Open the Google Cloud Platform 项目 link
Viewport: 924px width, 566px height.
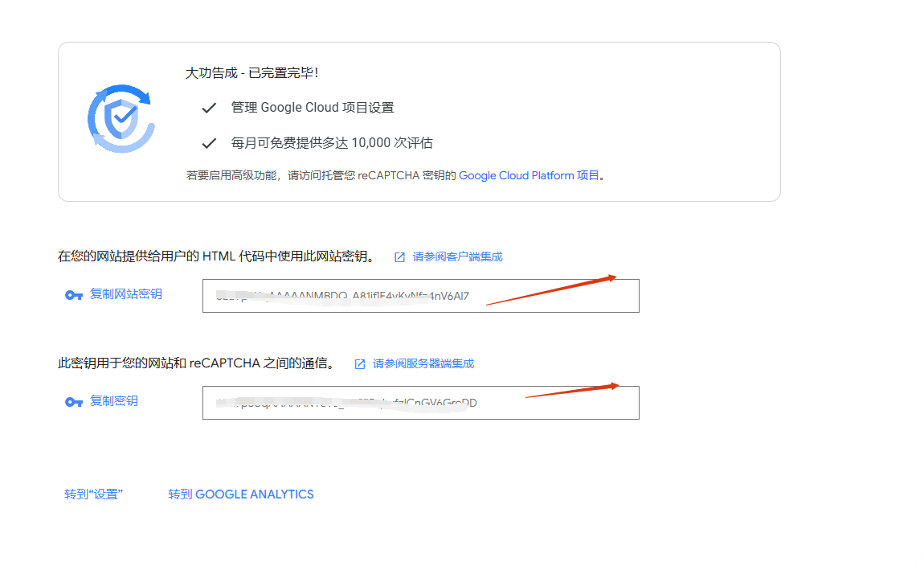529,175
